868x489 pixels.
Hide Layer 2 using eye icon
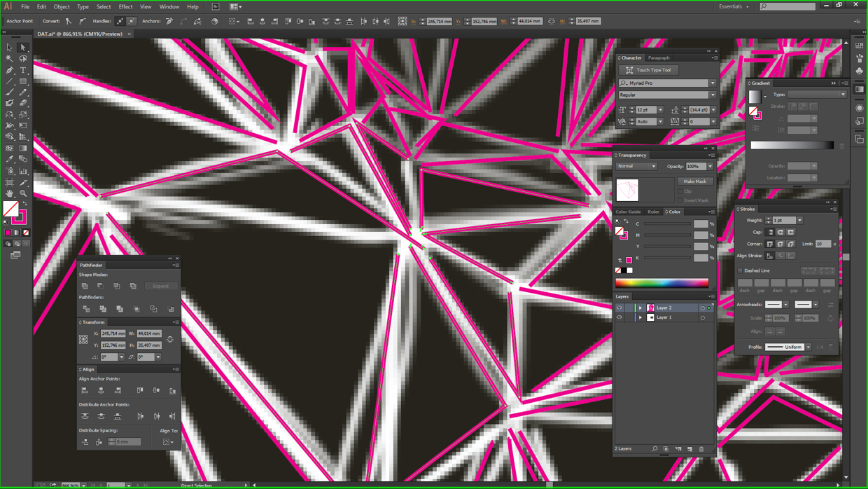coord(619,308)
